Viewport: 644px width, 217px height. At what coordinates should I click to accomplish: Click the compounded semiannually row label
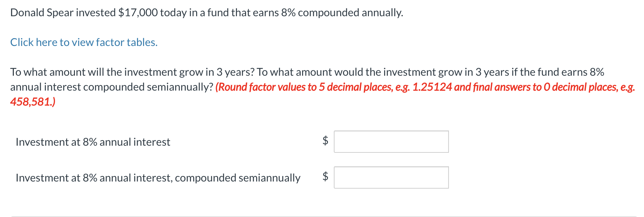(x=158, y=177)
